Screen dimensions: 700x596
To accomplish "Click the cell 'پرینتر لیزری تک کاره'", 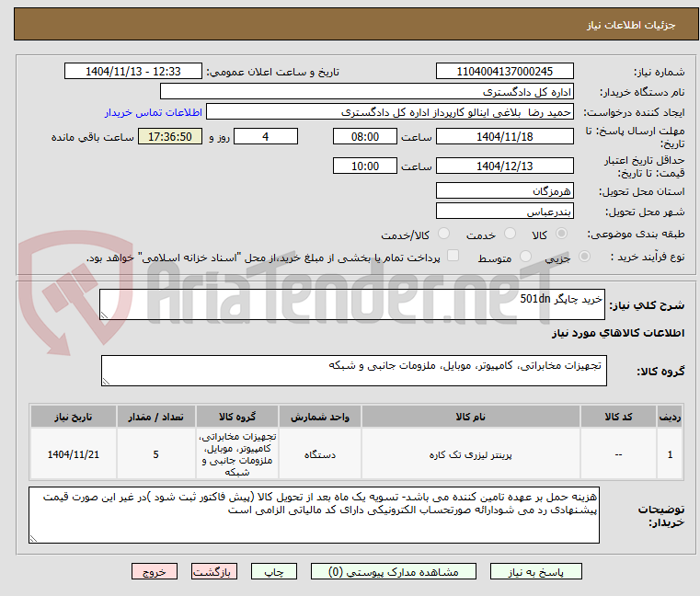I will pyautogui.click(x=471, y=454).
